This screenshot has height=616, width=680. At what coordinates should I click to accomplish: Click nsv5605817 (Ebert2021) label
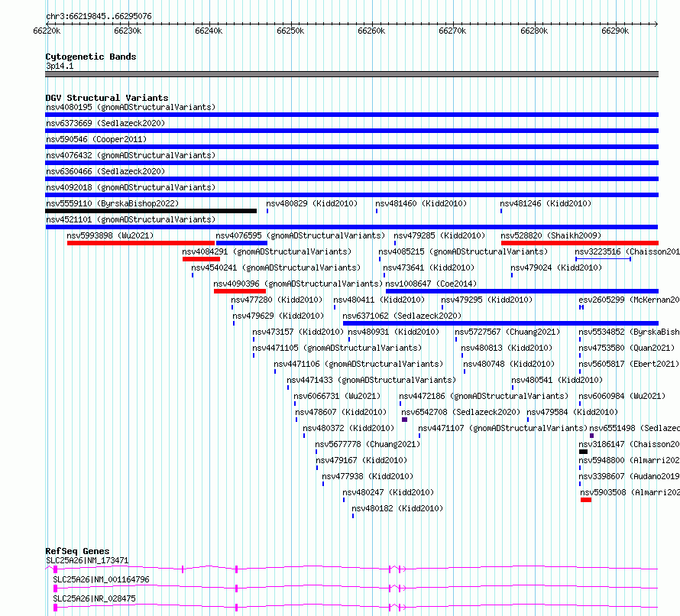click(629, 364)
